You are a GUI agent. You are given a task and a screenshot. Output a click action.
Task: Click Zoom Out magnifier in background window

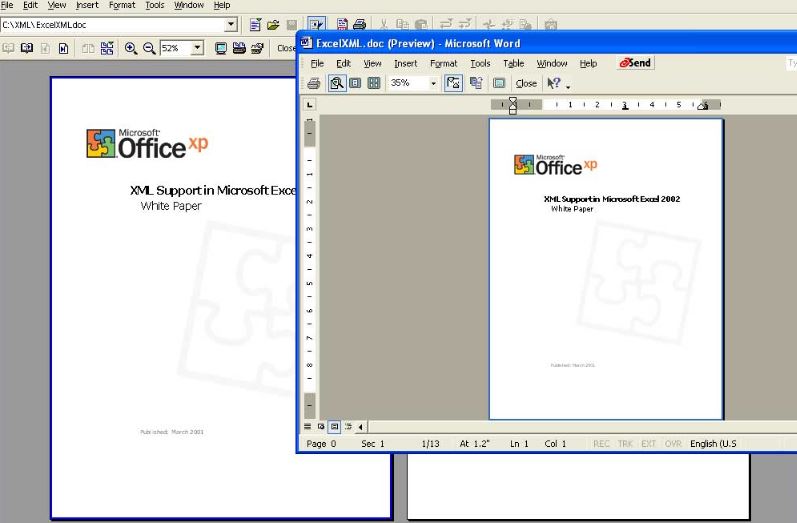[x=149, y=48]
